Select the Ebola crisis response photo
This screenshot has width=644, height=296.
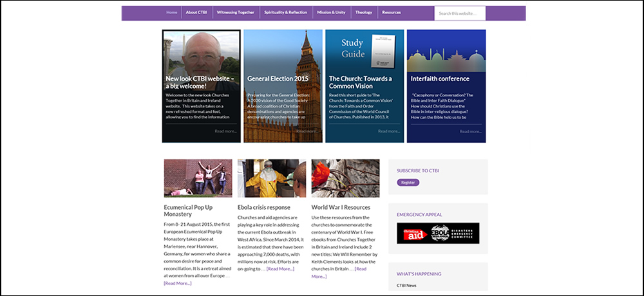272,178
